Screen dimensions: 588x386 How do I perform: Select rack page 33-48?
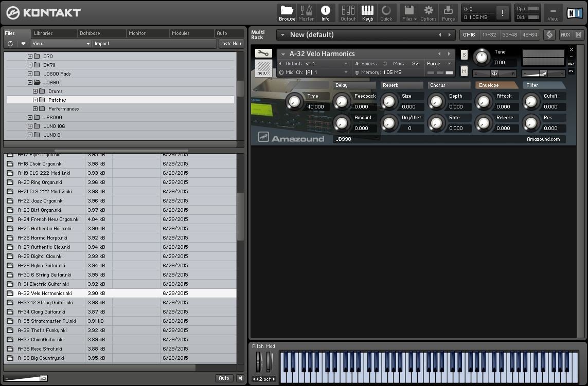point(509,35)
